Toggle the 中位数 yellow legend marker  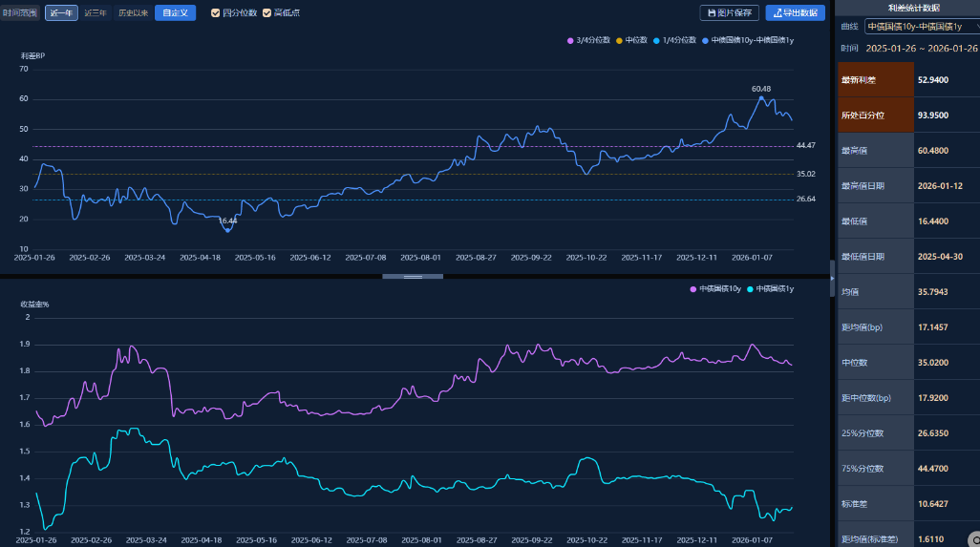pyautogui.click(x=619, y=40)
